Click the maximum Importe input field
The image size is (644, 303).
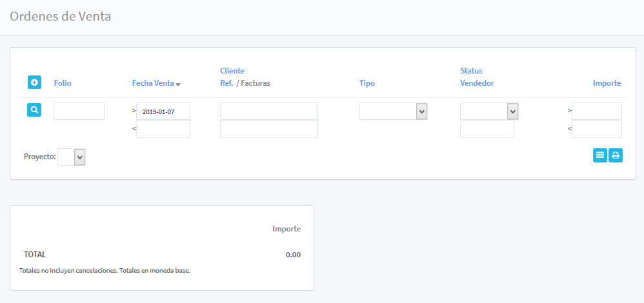pos(596,129)
